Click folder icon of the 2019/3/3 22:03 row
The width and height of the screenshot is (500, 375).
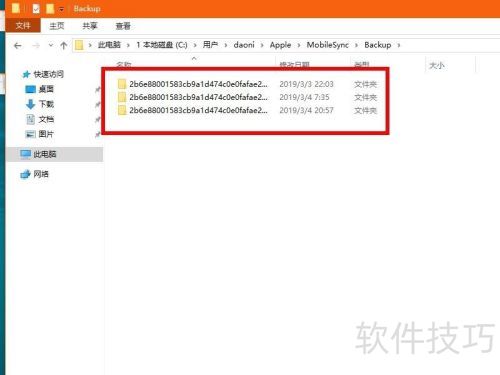(122, 84)
